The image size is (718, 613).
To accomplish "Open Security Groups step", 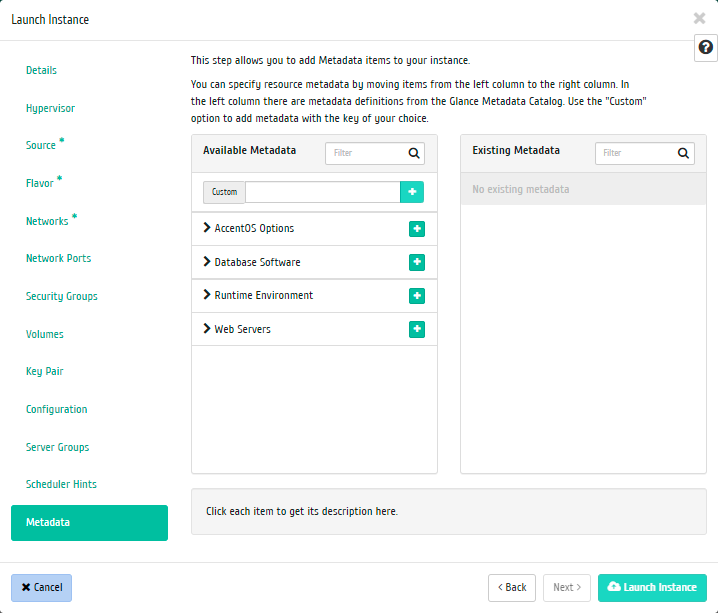I will click(62, 296).
